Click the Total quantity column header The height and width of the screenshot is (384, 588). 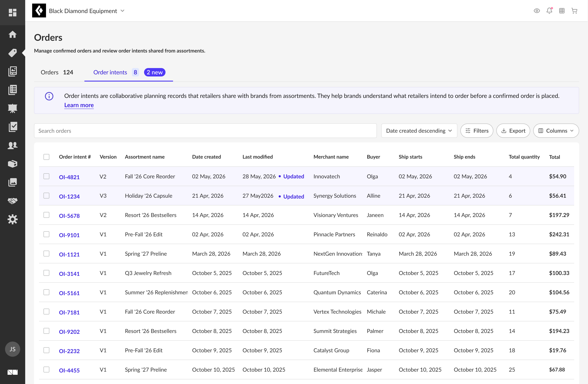pos(524,157)
